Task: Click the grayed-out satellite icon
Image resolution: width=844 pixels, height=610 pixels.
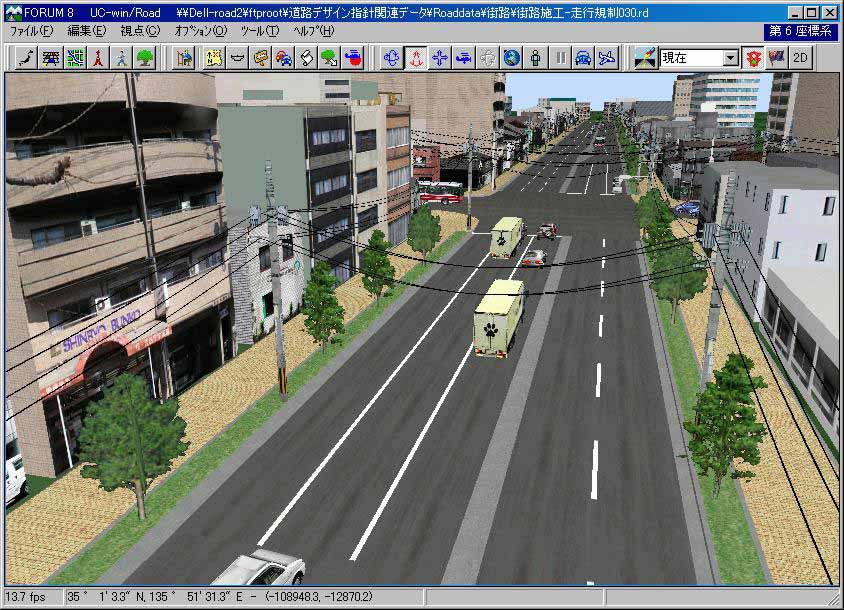Action: point(488,58)
